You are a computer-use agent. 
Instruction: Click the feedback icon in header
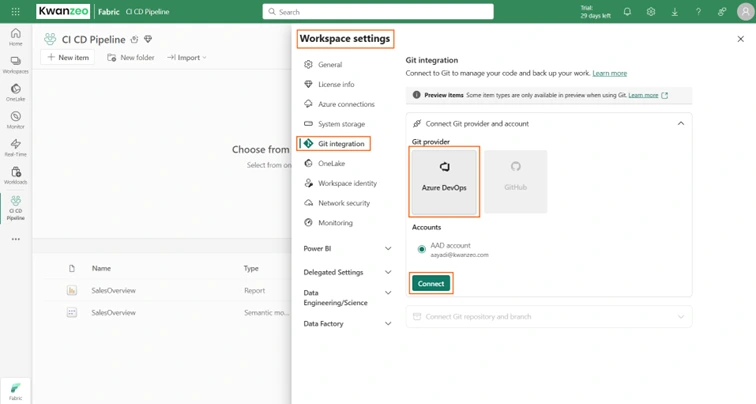click(722, 12)
